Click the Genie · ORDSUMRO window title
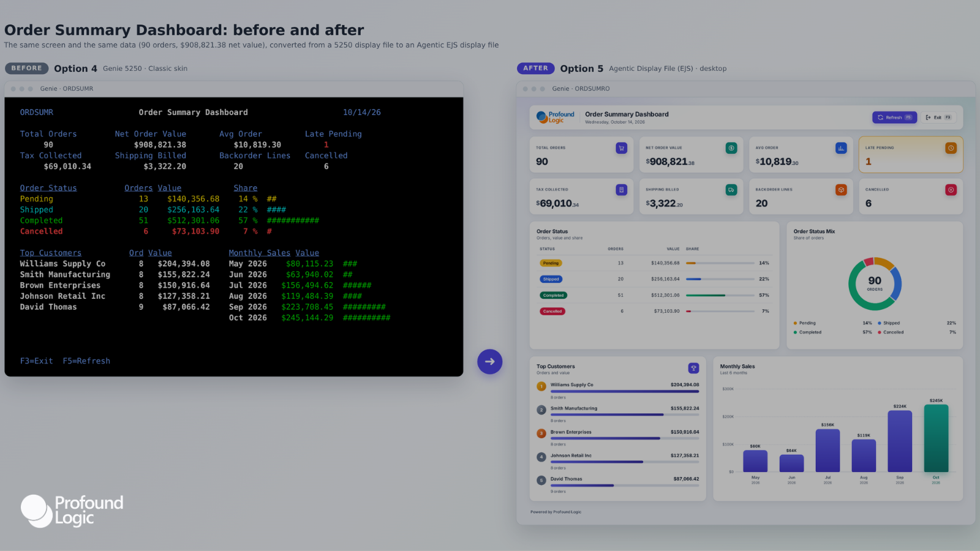980x551 pixels. coord(581,89)
